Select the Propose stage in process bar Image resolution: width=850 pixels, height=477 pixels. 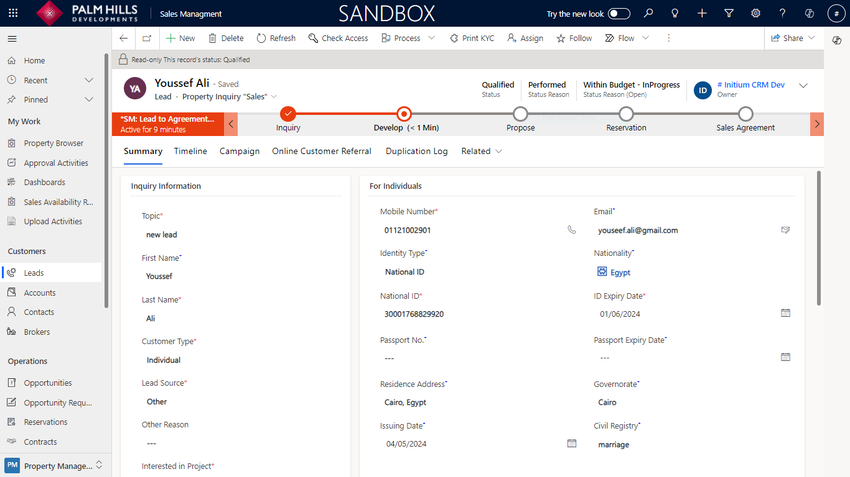(x=520, y=114)
